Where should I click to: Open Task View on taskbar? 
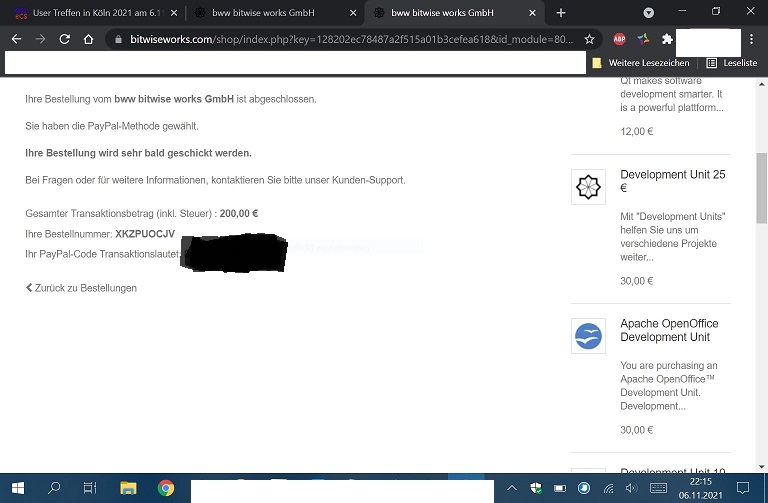point(90,488)
